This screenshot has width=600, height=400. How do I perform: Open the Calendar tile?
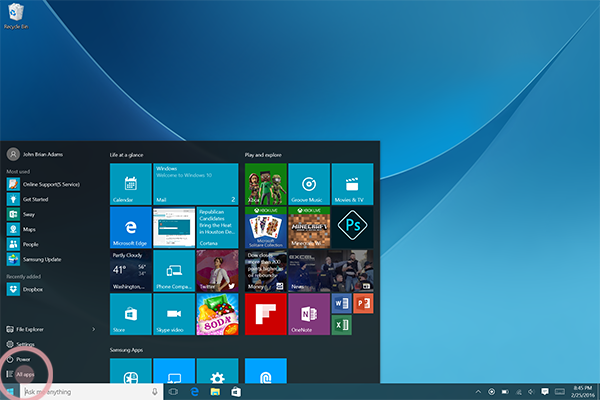[130, 184]
